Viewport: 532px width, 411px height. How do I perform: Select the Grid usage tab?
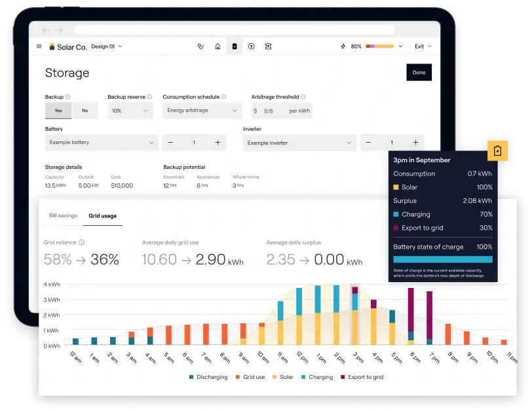(x=102, y=215)
